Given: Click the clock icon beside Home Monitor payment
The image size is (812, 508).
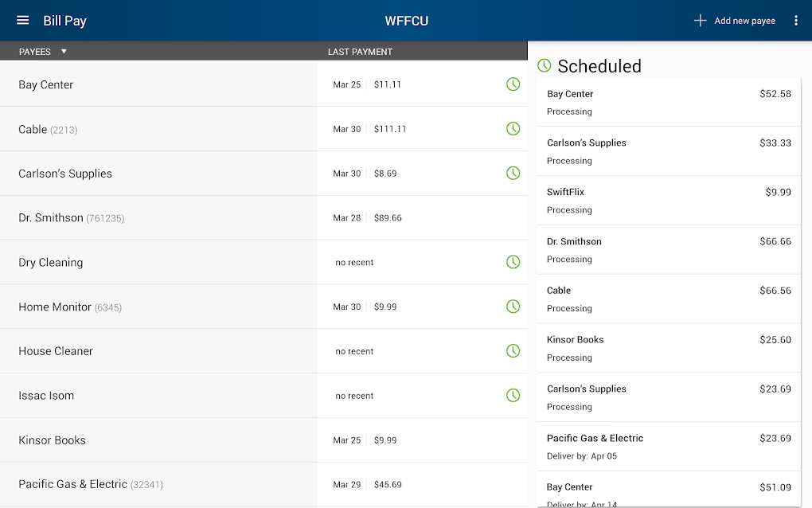Looking at the screenshot, I should 513,306.
